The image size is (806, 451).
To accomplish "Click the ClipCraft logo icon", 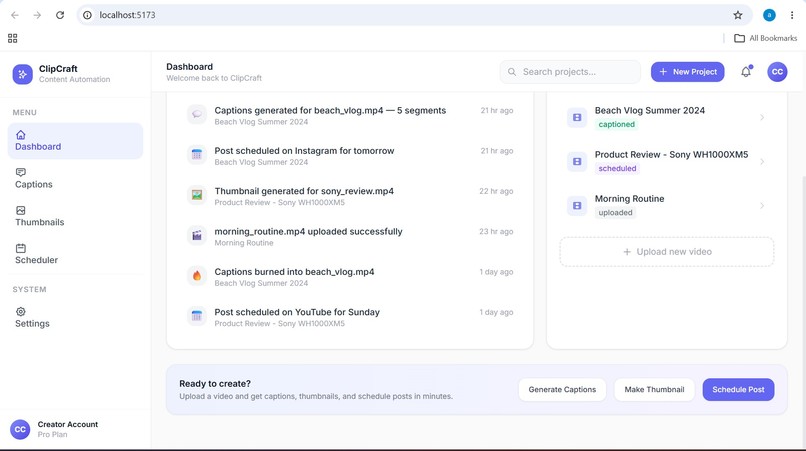I will (x=23, y=74).
